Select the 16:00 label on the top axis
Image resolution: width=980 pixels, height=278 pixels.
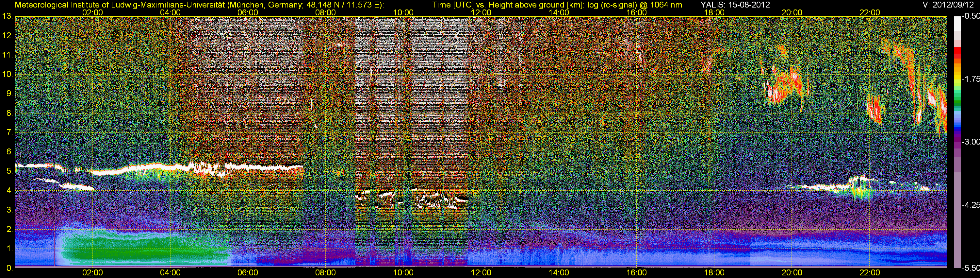coord(636,12)
